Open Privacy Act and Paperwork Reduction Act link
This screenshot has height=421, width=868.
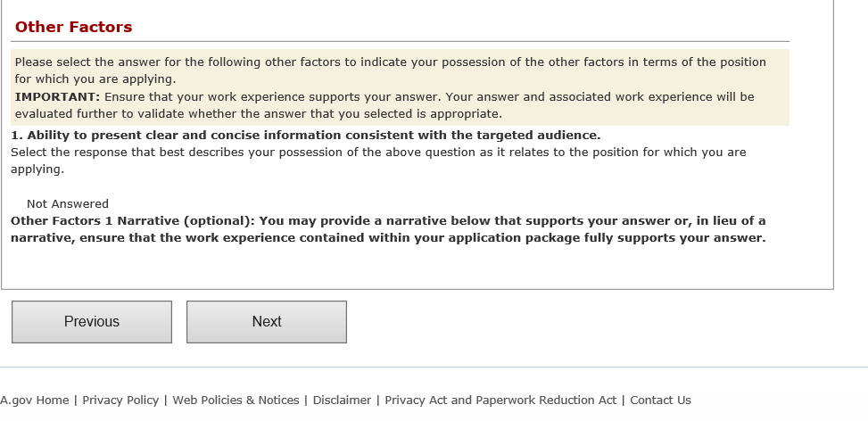(500, 400)
